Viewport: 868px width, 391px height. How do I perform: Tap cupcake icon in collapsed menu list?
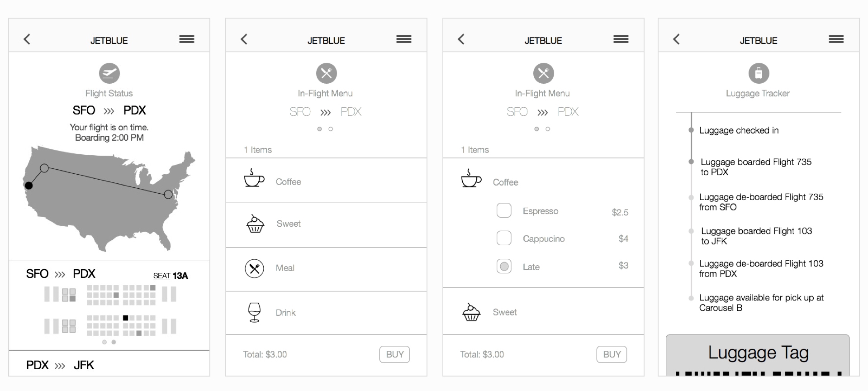[255, 224]
